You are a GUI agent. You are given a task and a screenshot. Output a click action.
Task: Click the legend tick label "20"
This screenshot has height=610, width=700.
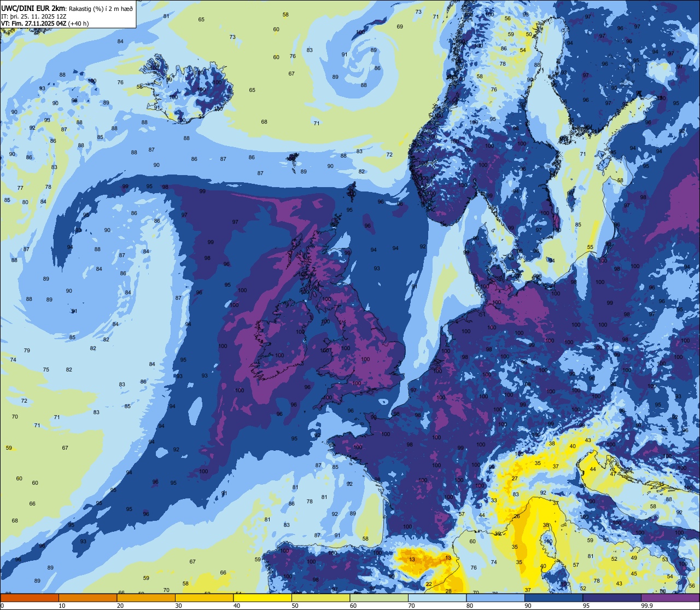point(120,606)
